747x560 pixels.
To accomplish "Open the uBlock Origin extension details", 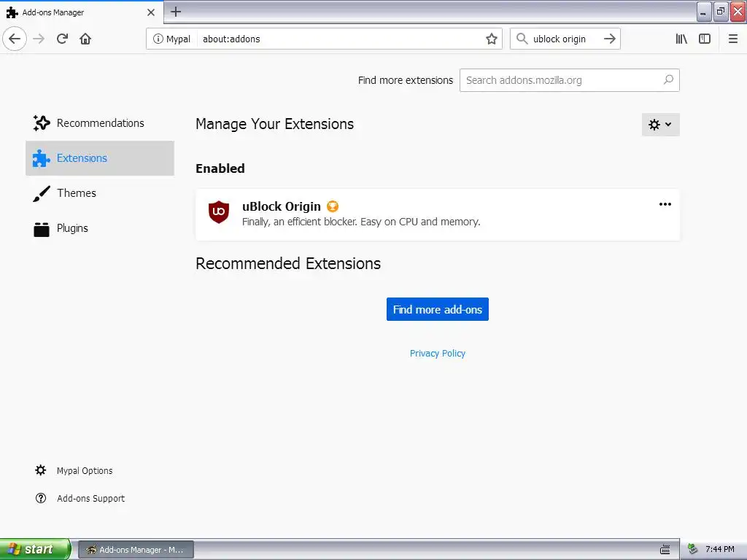I will point(438,214).
